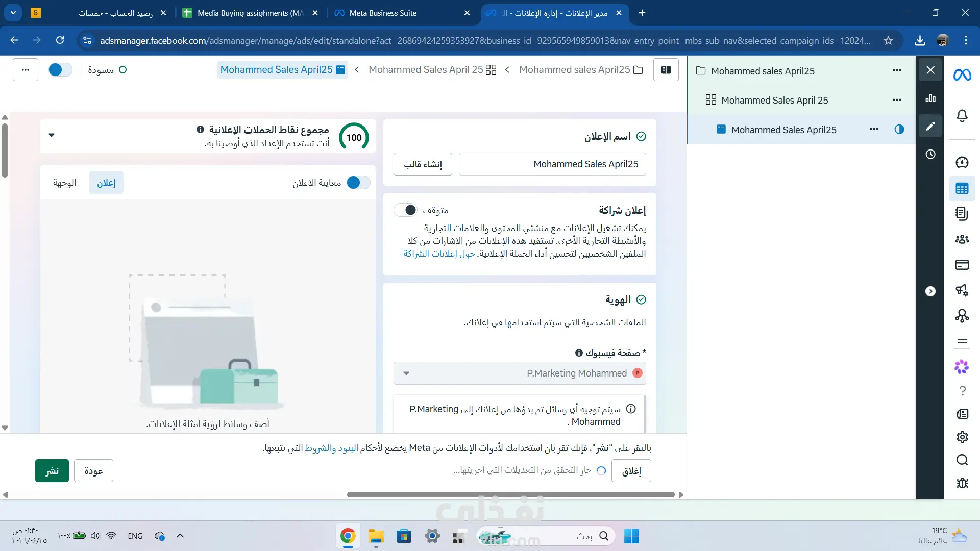Select campaign Mohammed sales April25 in the tree
This screenshot has width=980, height=551.
(x=763, y=71)
